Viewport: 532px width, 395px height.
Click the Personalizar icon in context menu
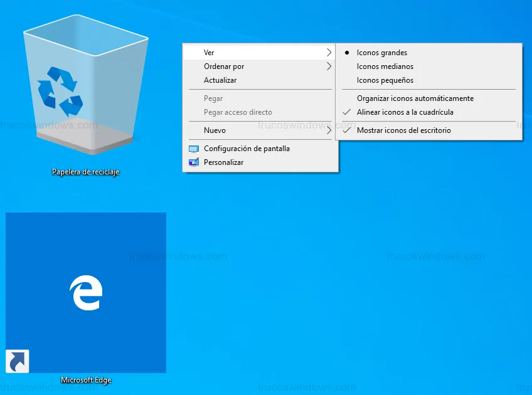pos(193,163)
